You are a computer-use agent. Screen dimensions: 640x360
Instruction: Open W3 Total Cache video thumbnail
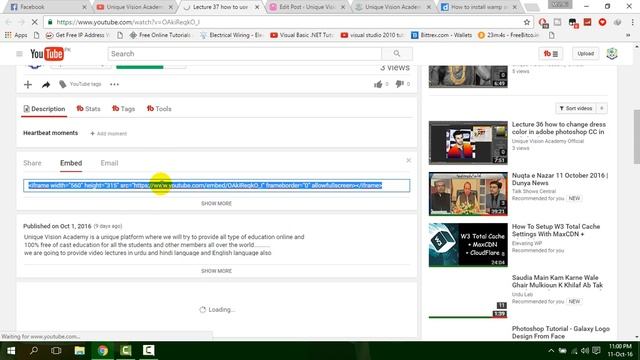pos(468,244)
